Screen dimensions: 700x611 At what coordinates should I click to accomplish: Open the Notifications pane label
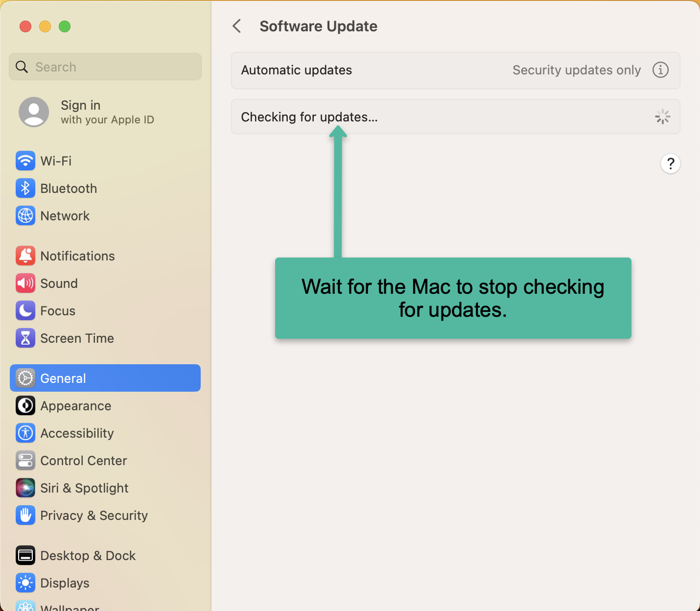[77, 256]
